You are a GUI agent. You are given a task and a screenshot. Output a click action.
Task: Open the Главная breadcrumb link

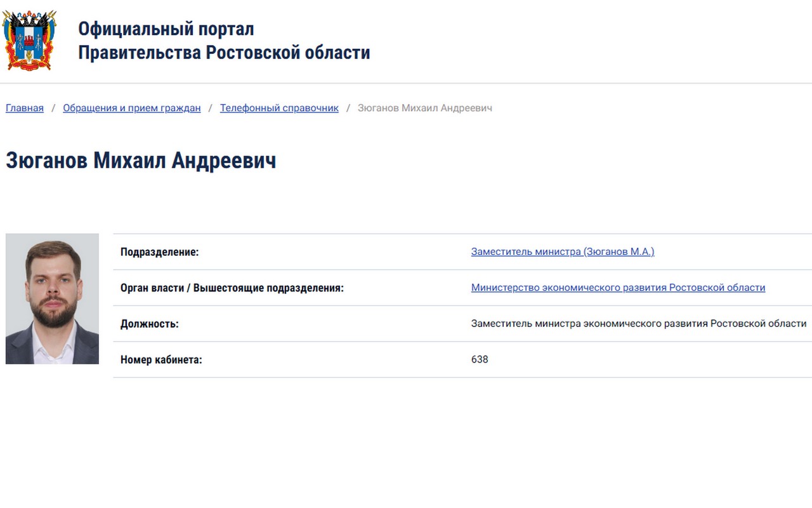25,108
